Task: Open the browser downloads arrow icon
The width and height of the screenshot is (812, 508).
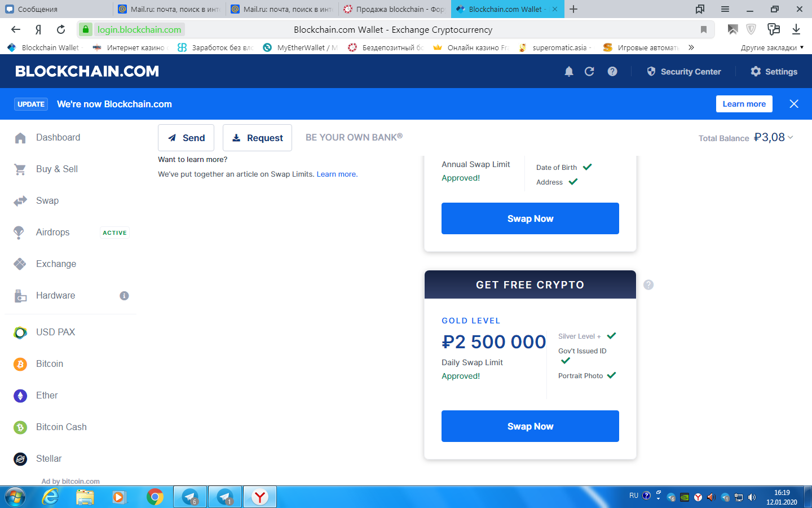Action: 796,29
